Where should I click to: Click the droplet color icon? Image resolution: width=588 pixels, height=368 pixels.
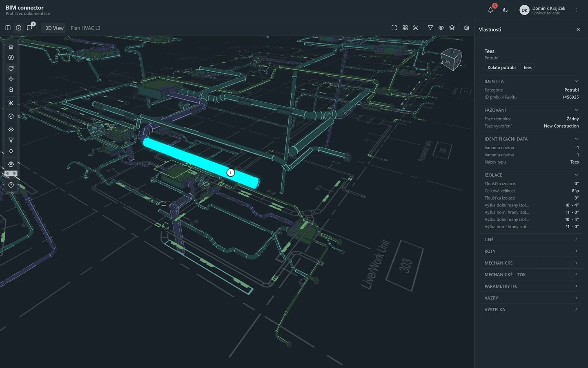coord(11,151)
